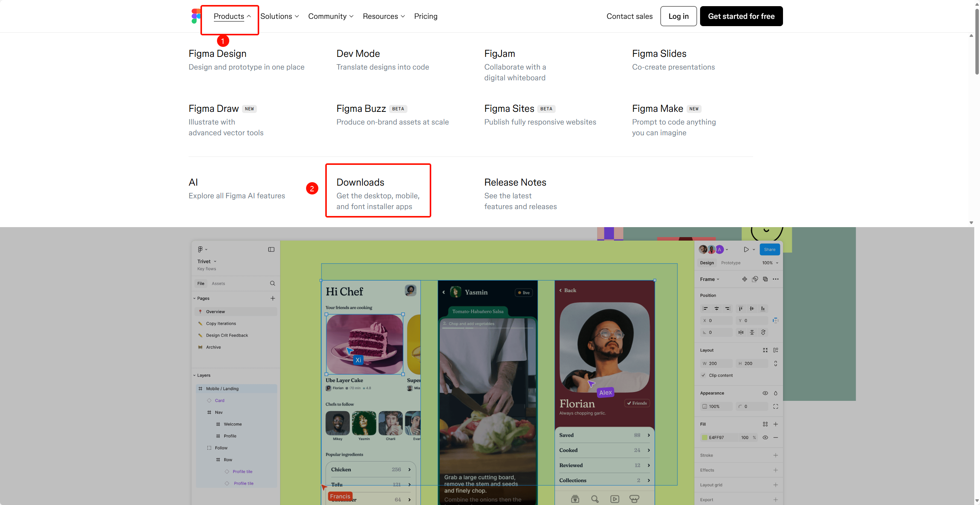This screenshot has width=980, height=505.
Task: Select the Card layer
Action: point(219,400)
